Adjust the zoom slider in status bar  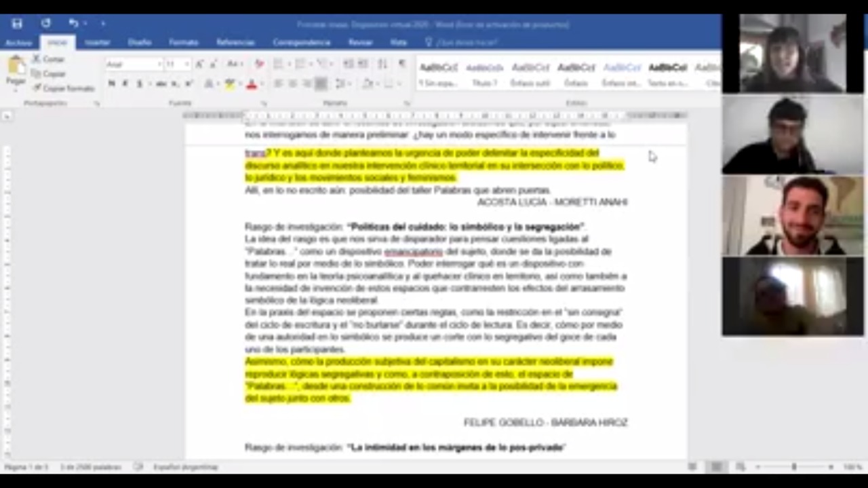[793, 467]
